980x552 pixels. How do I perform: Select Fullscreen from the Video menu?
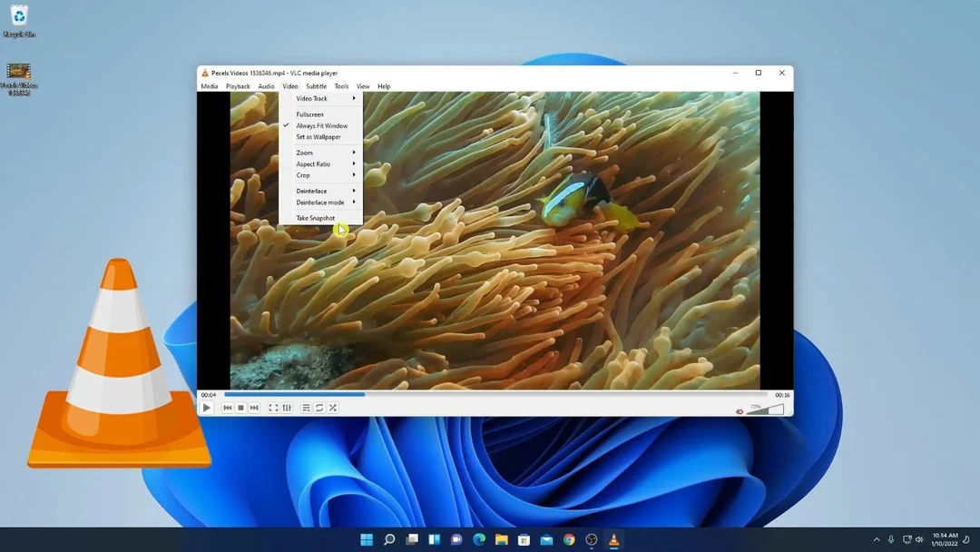(320, 114)
